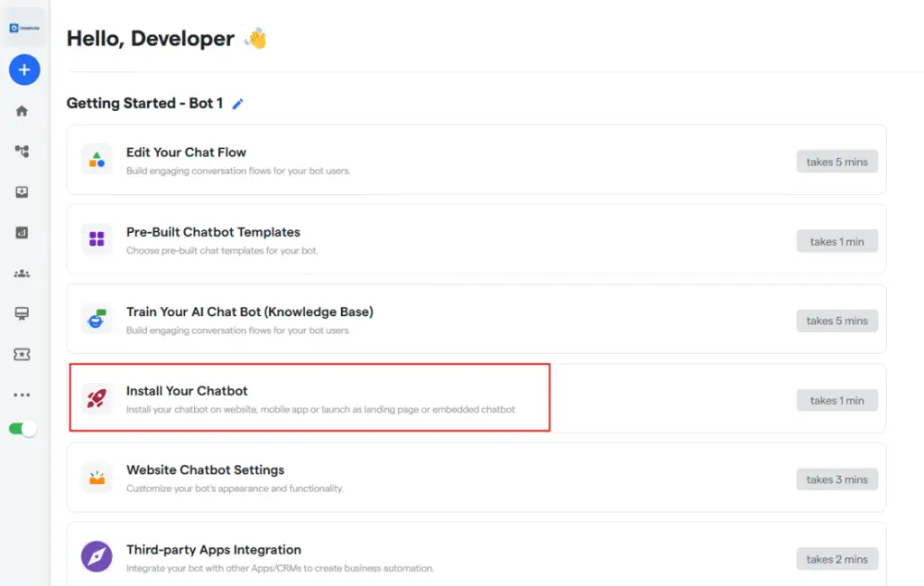Open Install Your Chatbot section
This screenshot has height=586, width=924.
coord(187,391)
